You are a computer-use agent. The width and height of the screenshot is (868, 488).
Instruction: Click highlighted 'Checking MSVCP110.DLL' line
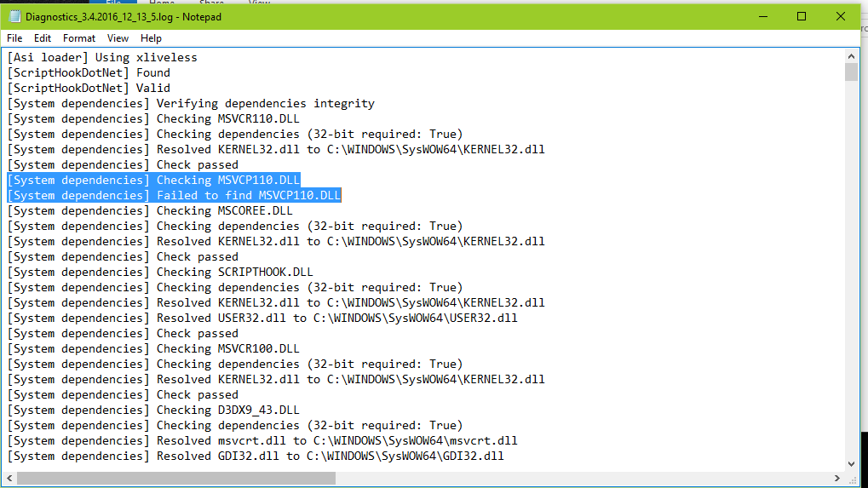point(153,181)
